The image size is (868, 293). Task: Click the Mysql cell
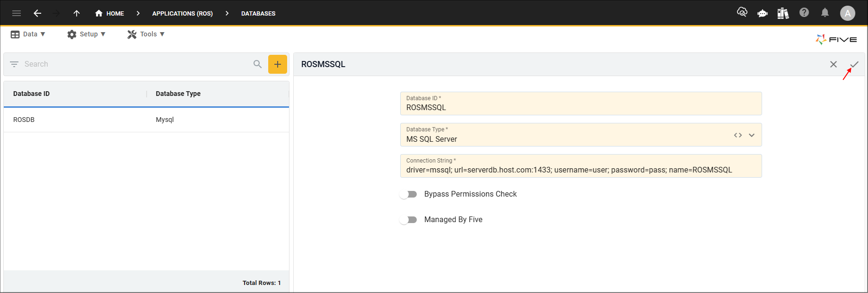coord(165,120)
